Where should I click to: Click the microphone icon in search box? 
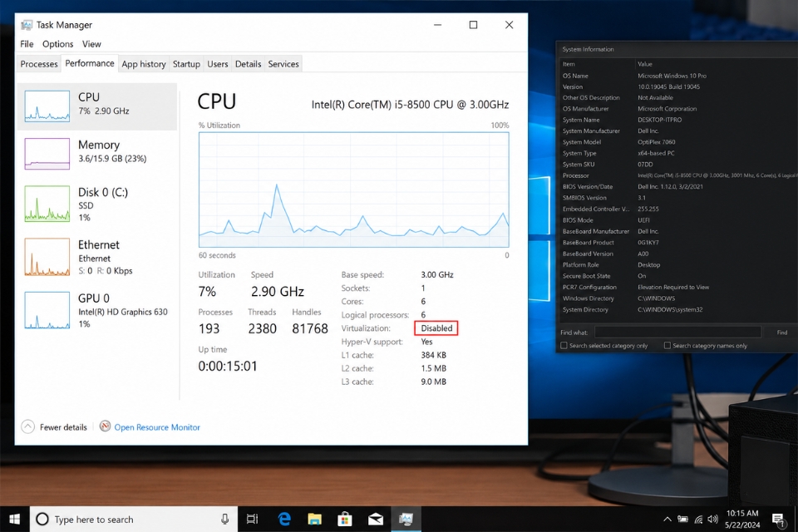coord(224,519)
